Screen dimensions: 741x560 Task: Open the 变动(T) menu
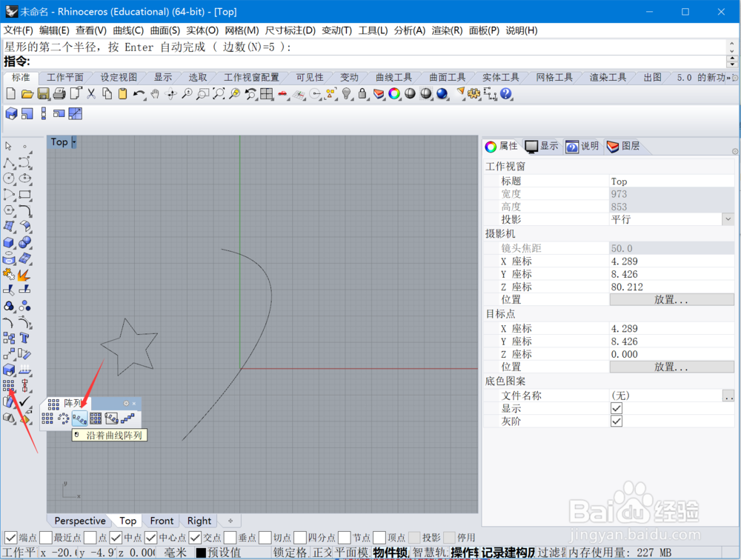pyautogui.click(x=336, y=30)
